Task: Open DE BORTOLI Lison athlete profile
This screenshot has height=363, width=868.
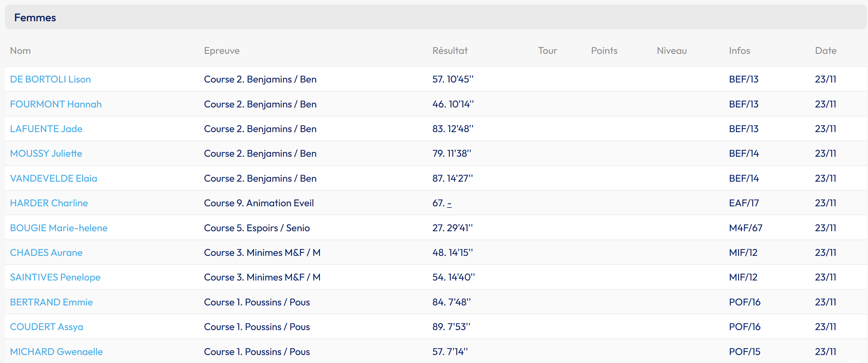Action: 50,79
